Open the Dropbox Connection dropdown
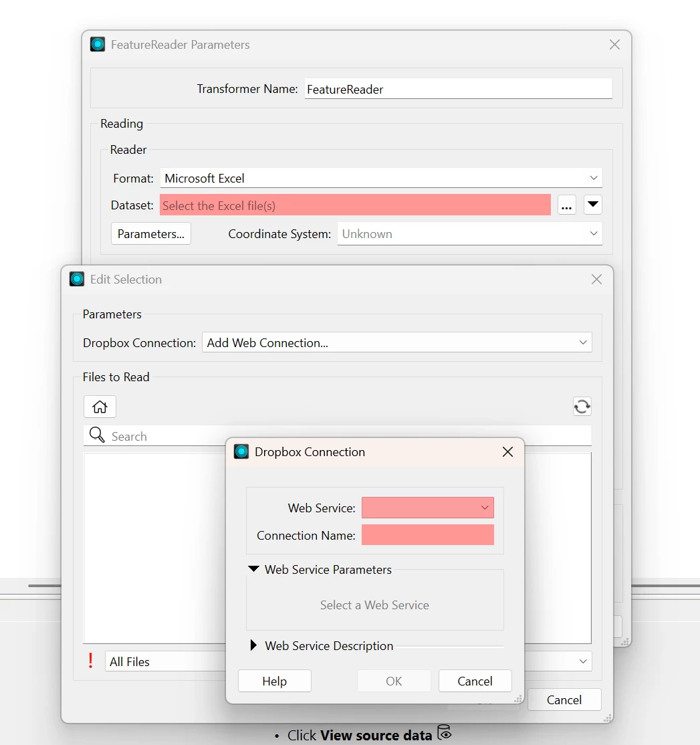 click(x=396, y=342)
